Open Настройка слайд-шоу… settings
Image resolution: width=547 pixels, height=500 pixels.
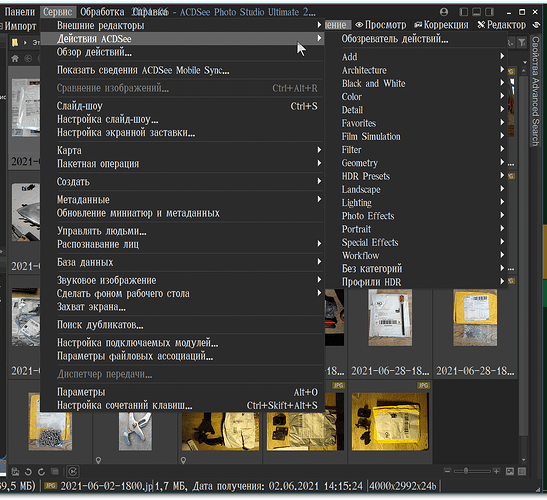[182, 119]
